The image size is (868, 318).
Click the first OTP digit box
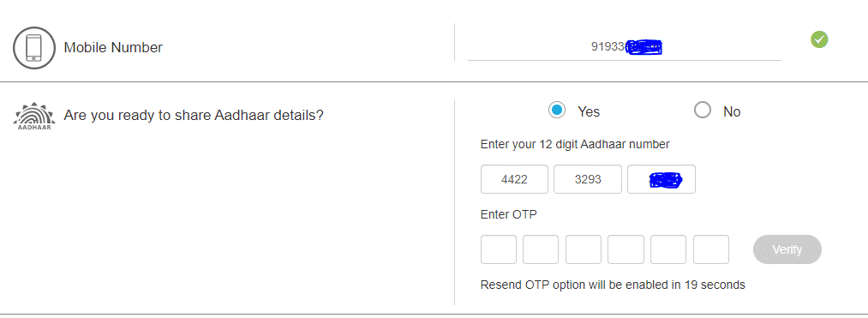498,249
